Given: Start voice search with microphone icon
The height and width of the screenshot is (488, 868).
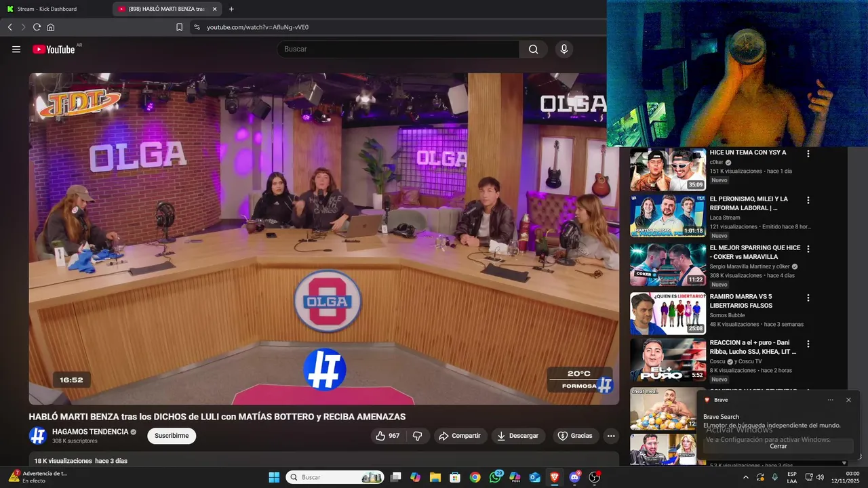Looking at the screenshot, I should coord(564,49).
